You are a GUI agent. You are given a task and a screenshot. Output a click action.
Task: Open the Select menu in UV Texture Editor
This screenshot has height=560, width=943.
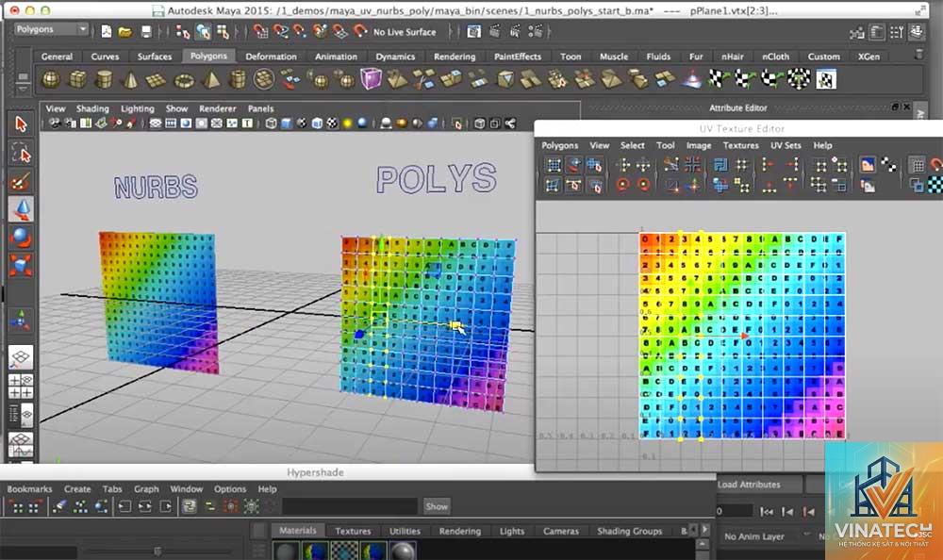(632, 145)
